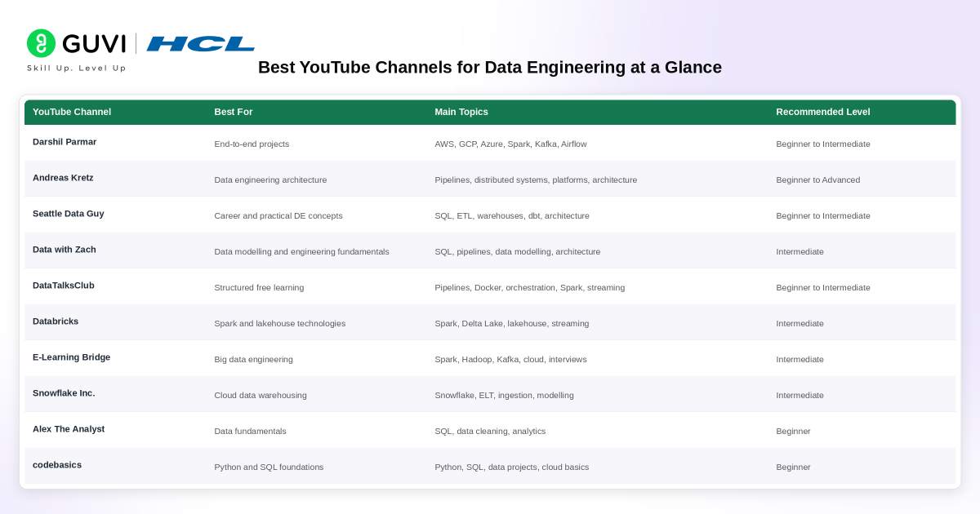
Task: Select the 'Data with Zach' channel name
Action: [65, 250]
